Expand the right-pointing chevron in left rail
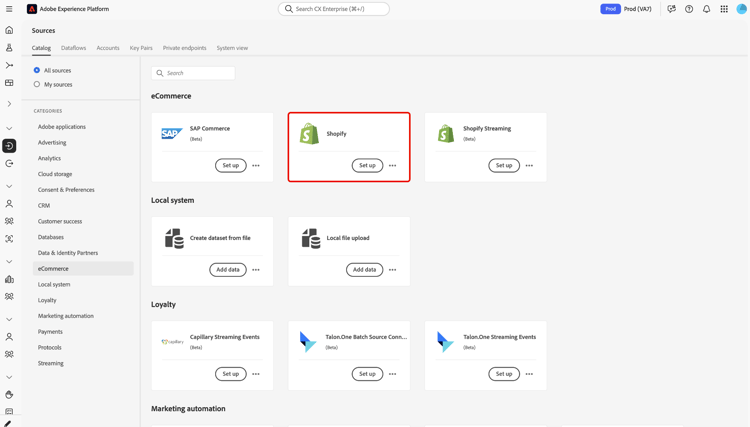750x427 pixels. point(9,104)
